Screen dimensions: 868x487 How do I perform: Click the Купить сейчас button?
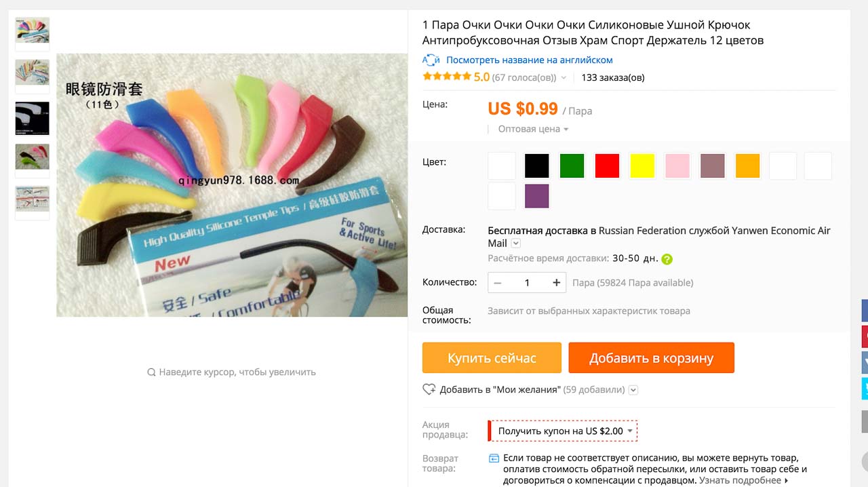(492, 357)
